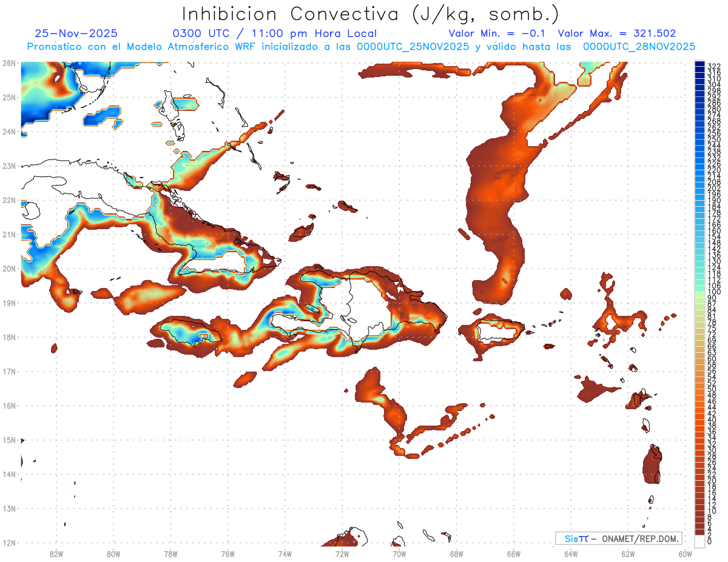Click the "70W" longitude label

(399, 553)
